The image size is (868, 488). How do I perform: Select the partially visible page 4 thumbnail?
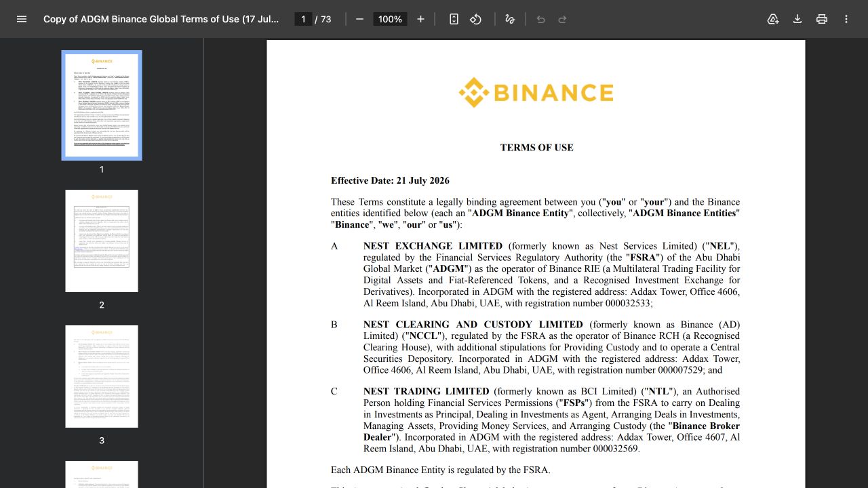102,474
